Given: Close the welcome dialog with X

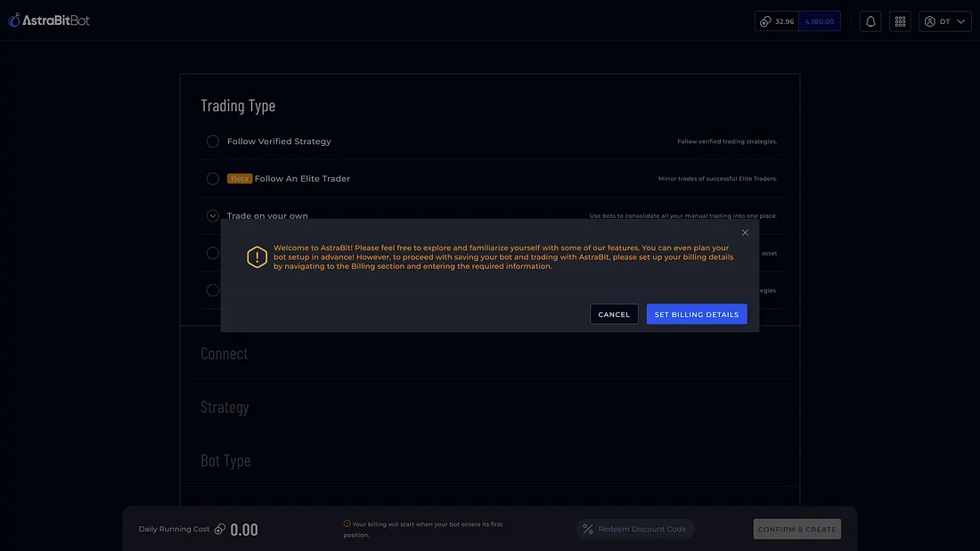Looking at the screenshot, I should click(x=745, y=233).
